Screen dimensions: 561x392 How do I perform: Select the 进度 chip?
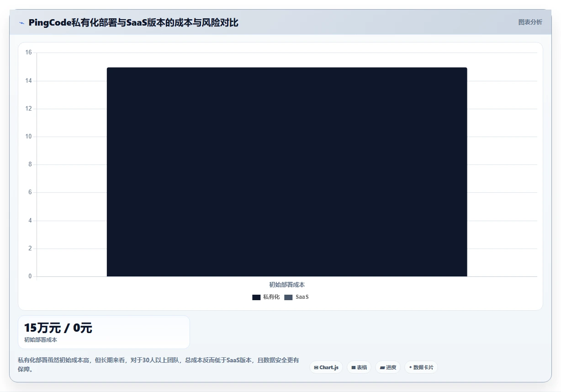pos(388,367)
